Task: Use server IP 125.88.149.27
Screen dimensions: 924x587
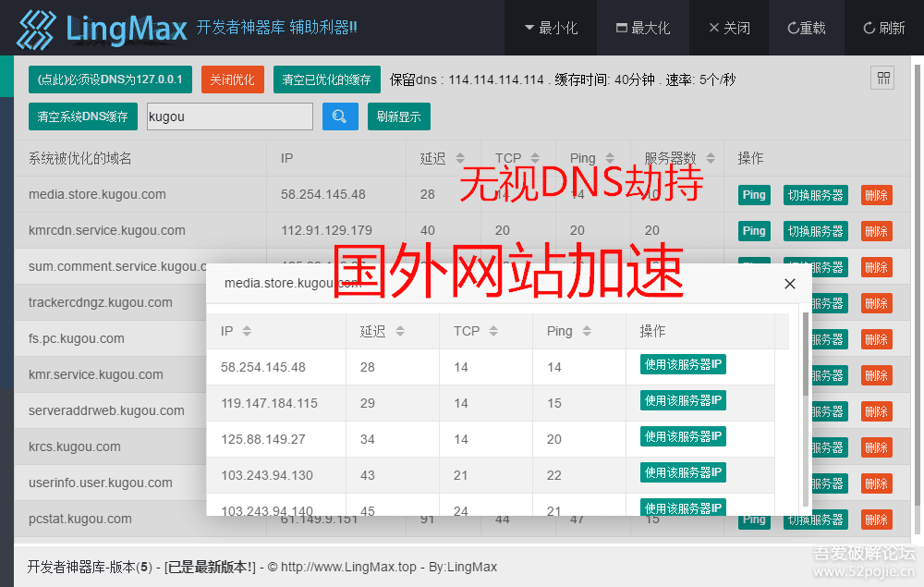Action: click(x=683, y=436)
